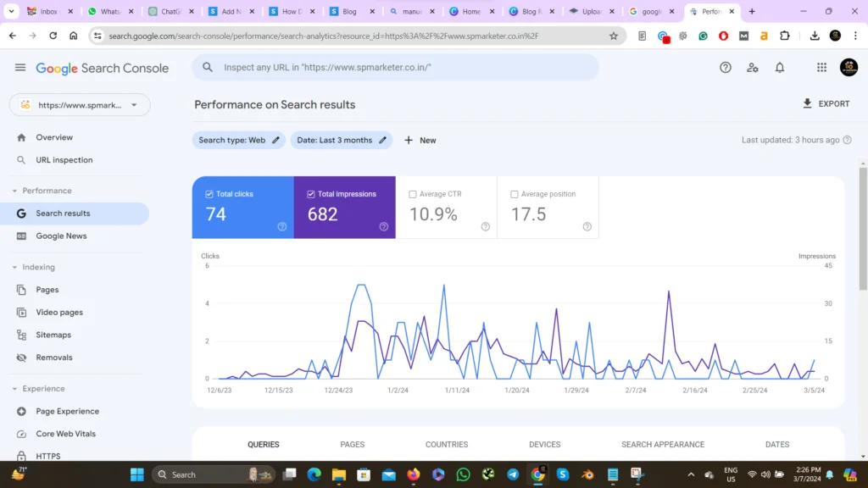Edit the Date: Last 3 months filter
The image size is (868, 488).
pos(382,140)
